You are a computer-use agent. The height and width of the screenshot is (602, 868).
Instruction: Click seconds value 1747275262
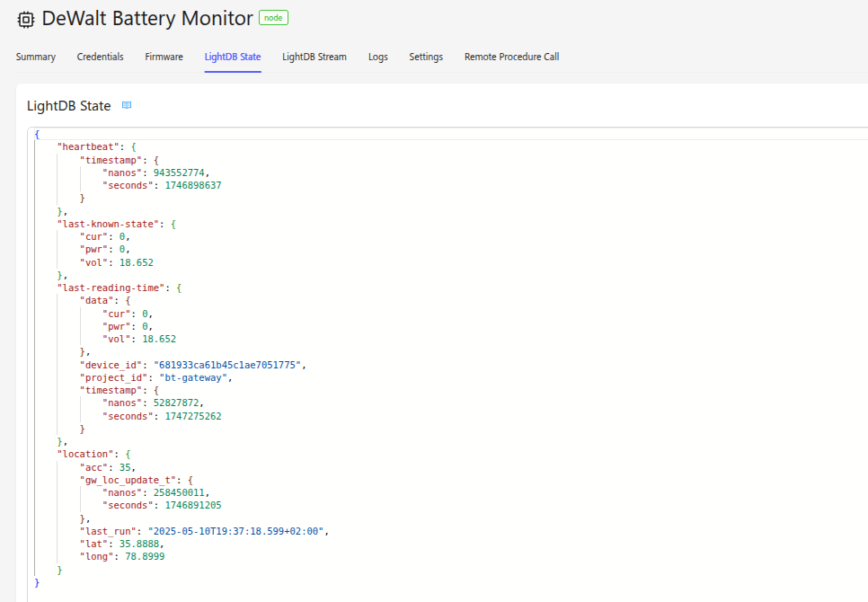[x=193, y=416]
